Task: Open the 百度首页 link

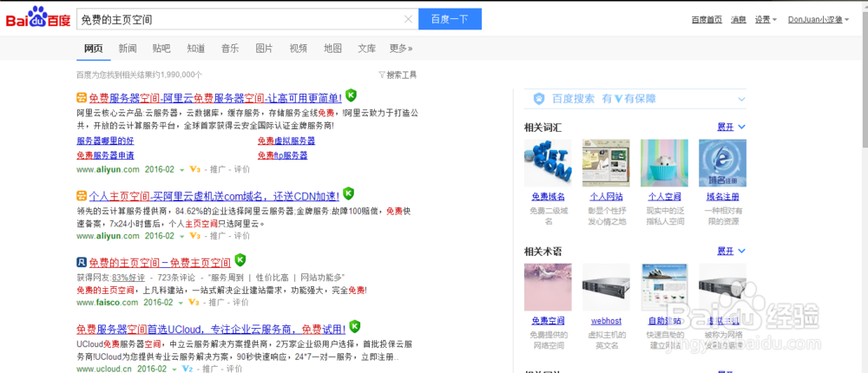Action: point(707,19)
